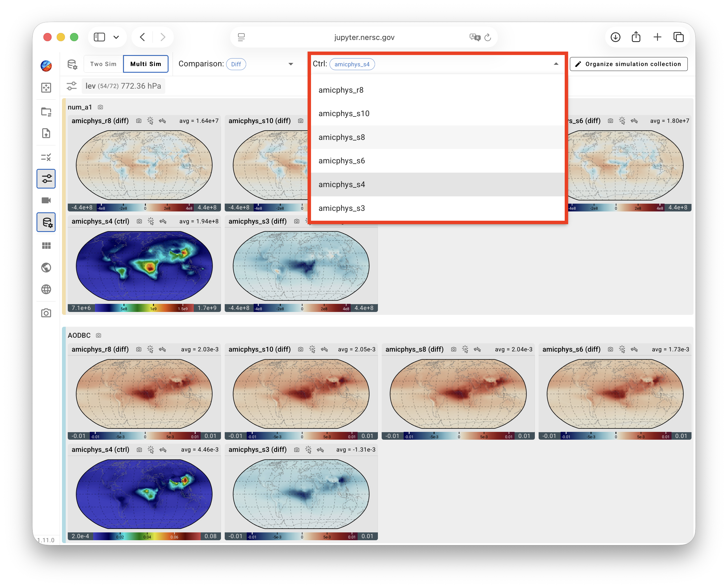The image size is (728, 588).
Task: Open the fit-to-view icon in sidebar
Action: (x=46, y=88)
